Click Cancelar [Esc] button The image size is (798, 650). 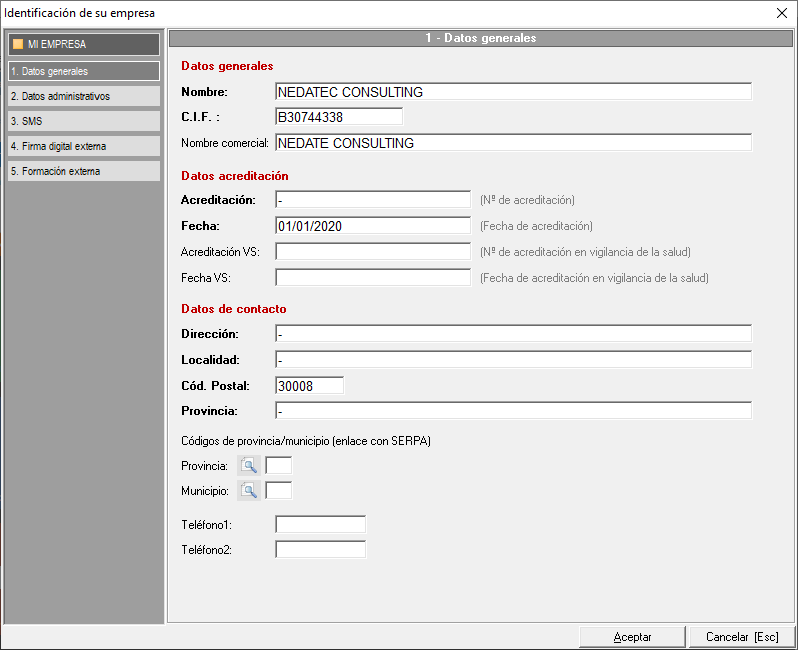tap(741, 637)
